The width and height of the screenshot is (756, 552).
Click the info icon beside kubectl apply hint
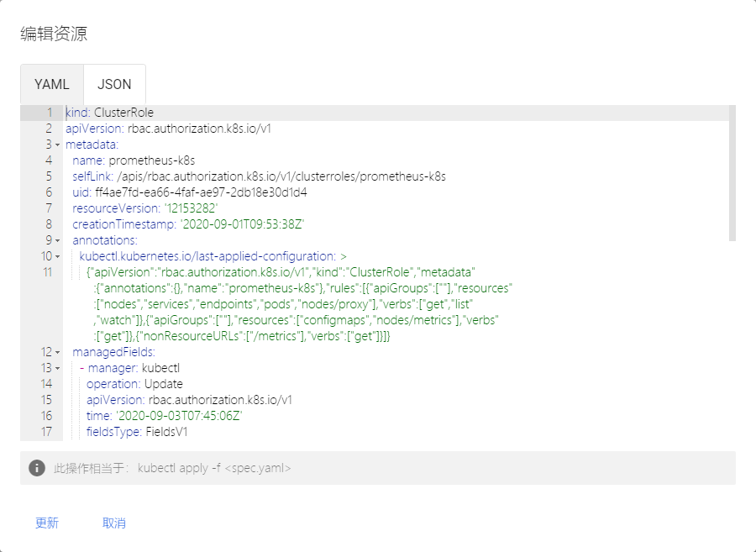(x=37, y=468)
